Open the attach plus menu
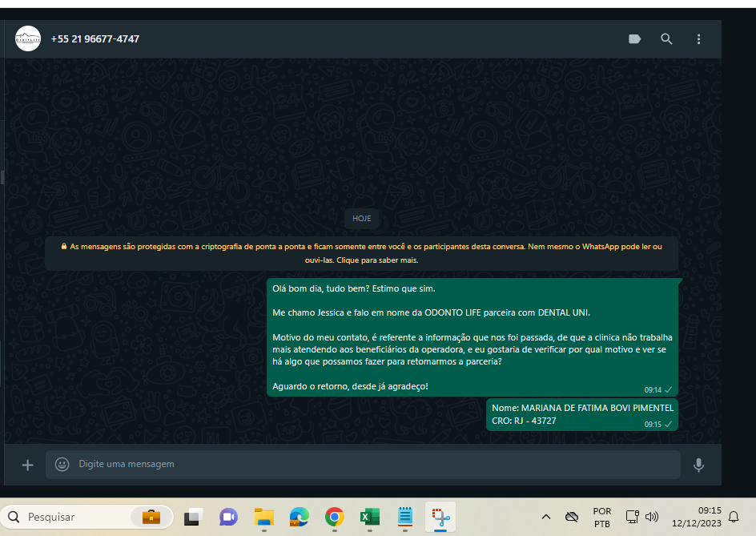This screenshot has height=536, width=756. click(27, 465)
